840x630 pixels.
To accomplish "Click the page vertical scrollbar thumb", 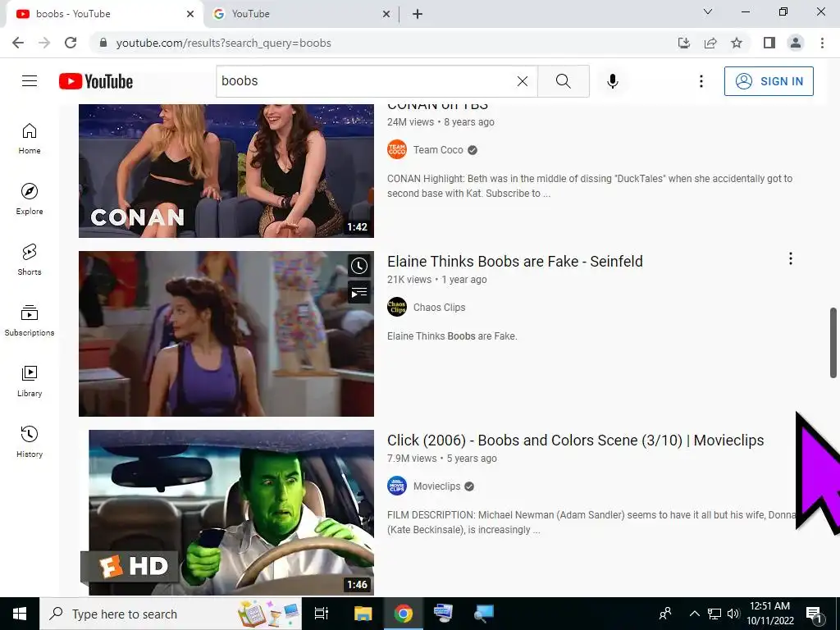I will (833, 343).
